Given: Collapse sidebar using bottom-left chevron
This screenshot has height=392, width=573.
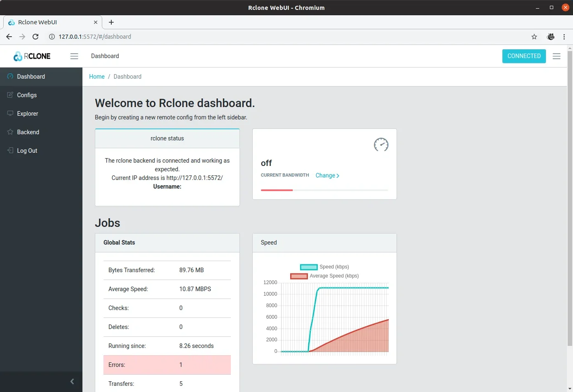Looking at the screenshot, I should coord(72,381).
